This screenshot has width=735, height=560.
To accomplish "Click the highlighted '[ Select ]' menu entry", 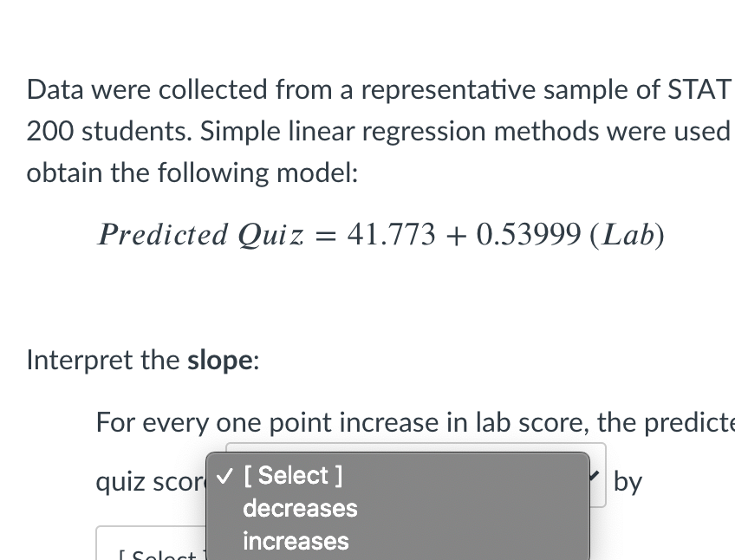I will pos(293,475).
